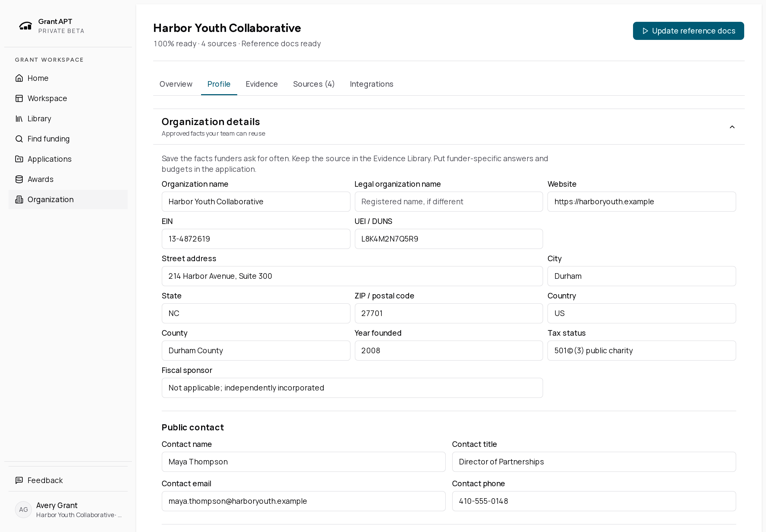Click the Contact name field
This screenshot has height=532, width=766.
click(x=304, y=462)
